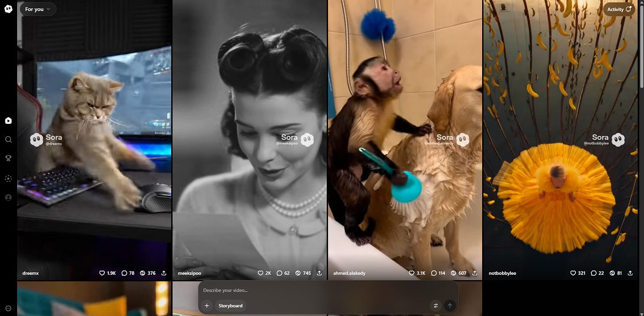
Task: Open ahmed.alakedy profile username link
Action: coord(349,273)
